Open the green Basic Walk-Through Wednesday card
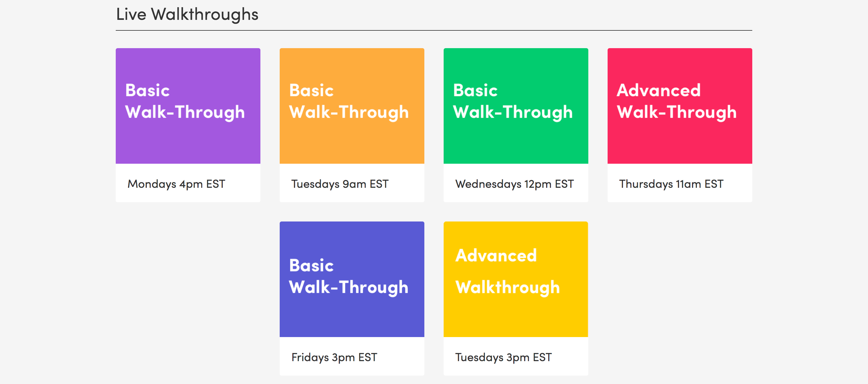Image resolution: width=868 pixels, height=384 pixels. point(516,125)
